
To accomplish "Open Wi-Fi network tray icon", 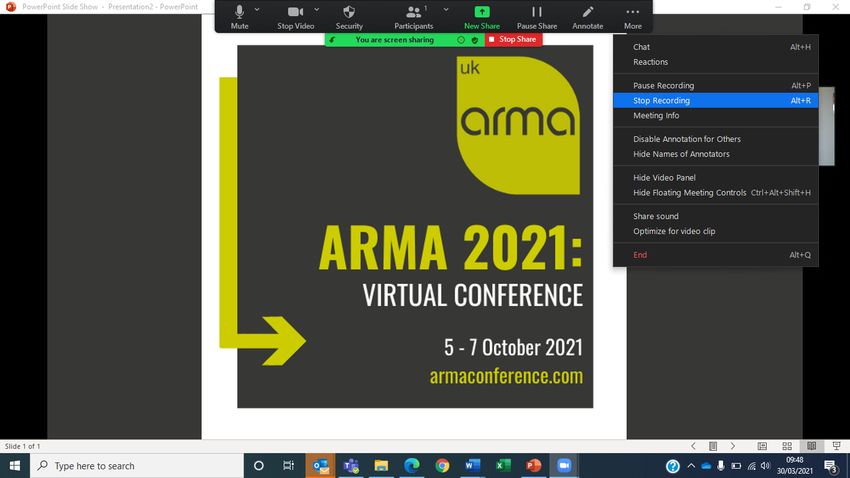I will click(x=751, y=466).
